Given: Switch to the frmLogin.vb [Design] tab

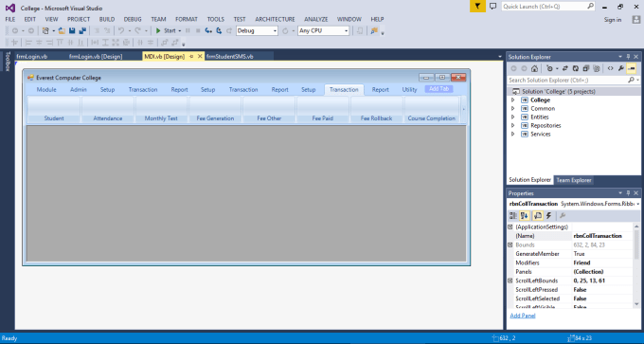Looking at the screenshot, I should point(96,56).
